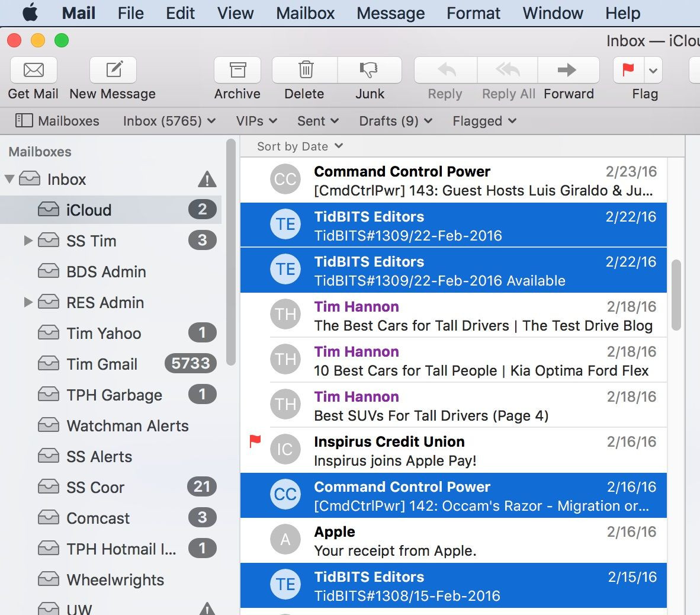Select the Tim Yahoo mailbox
700x615 pixels.
(111, 333)
